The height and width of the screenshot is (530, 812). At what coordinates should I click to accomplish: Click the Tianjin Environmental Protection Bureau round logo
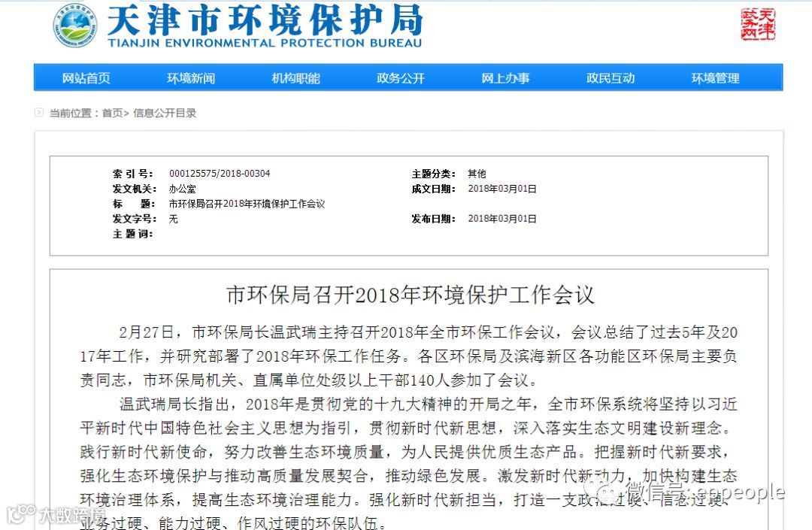[76, 26]
